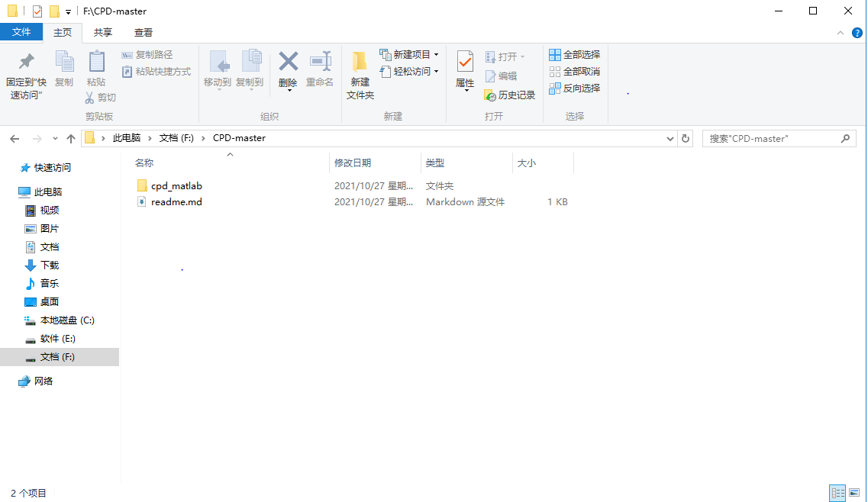Switch to details view in status bar
Image resolution: width=868 pixels, height=502 pixels.
tap(837, 493)
